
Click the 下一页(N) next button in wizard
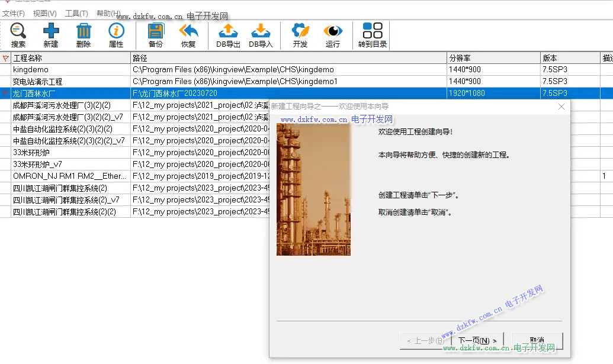[x=477, y=341]
